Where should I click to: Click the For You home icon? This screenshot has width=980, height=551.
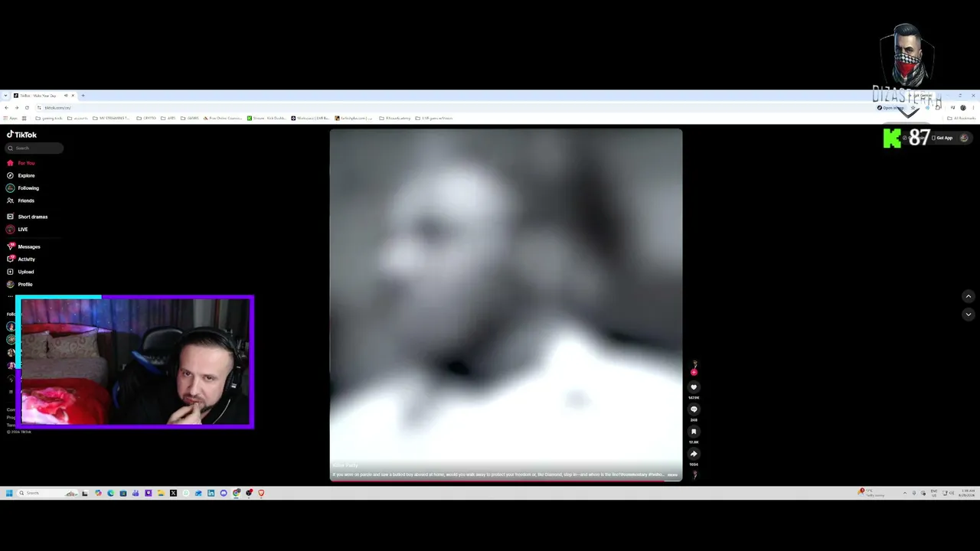tap(10, 163)
